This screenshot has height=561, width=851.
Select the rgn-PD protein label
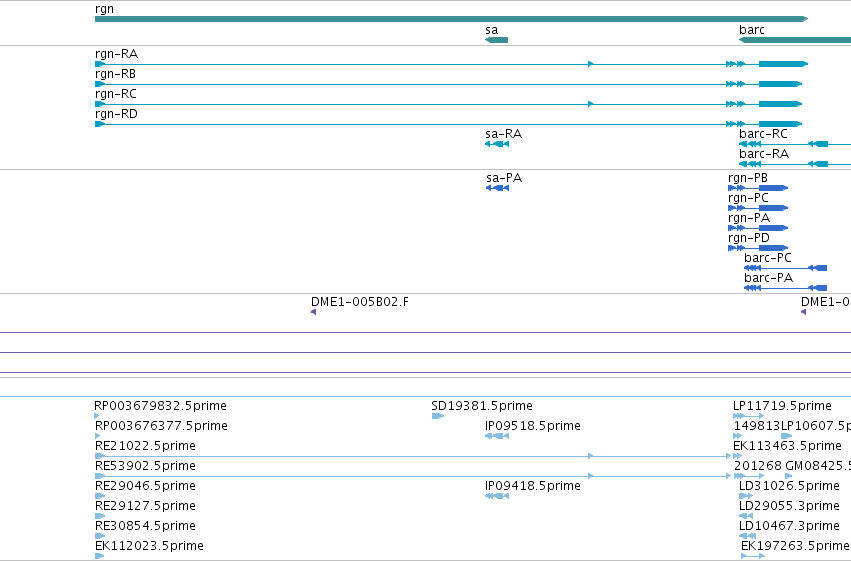[x=749, y=238]
